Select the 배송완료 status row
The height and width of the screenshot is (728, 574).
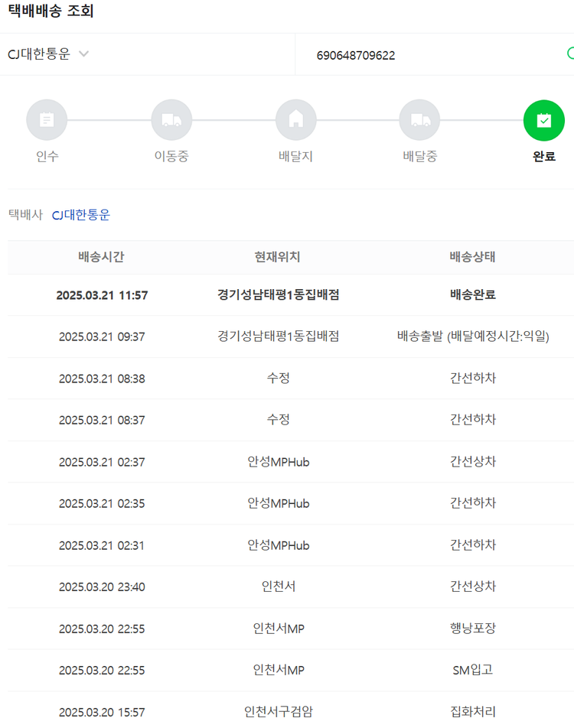tap(473, 295)
